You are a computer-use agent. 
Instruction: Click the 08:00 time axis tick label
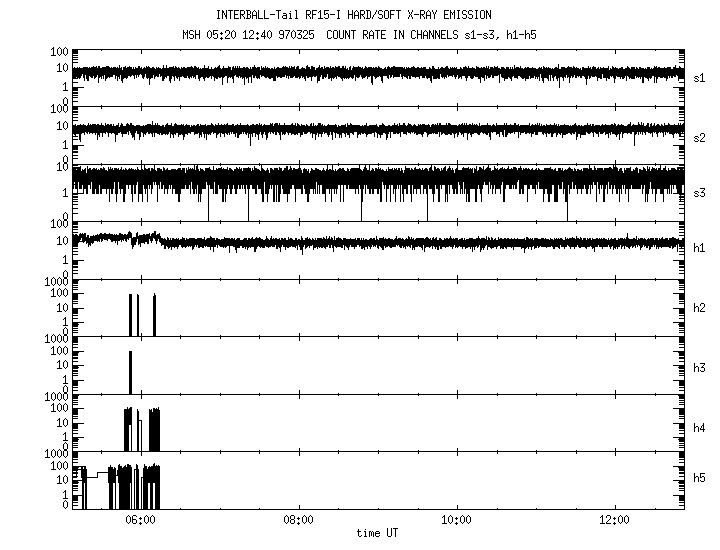(x=298, y=521)
